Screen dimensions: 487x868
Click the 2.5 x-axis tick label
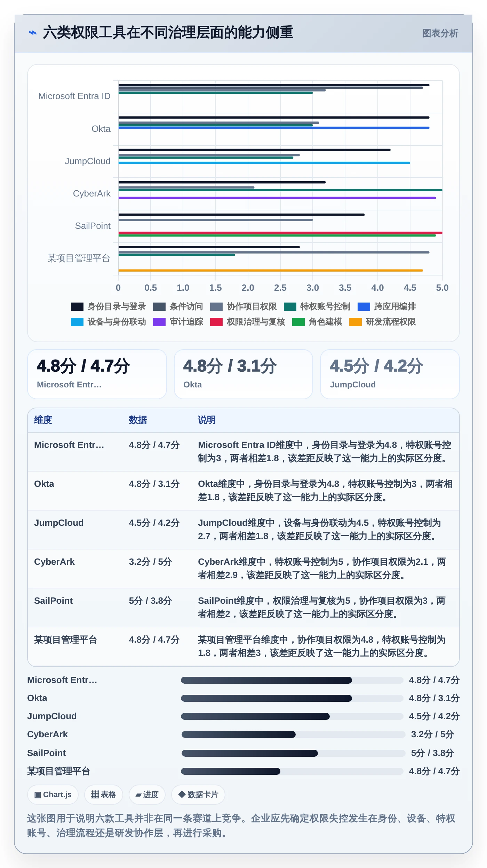[x=280, y=288]
